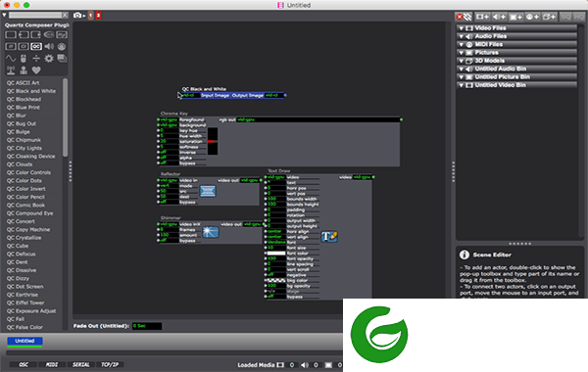Image resolution: width=588 pixels, height=372 pixels.
Task: Open the gear control toolbox category
Action: 49,59
